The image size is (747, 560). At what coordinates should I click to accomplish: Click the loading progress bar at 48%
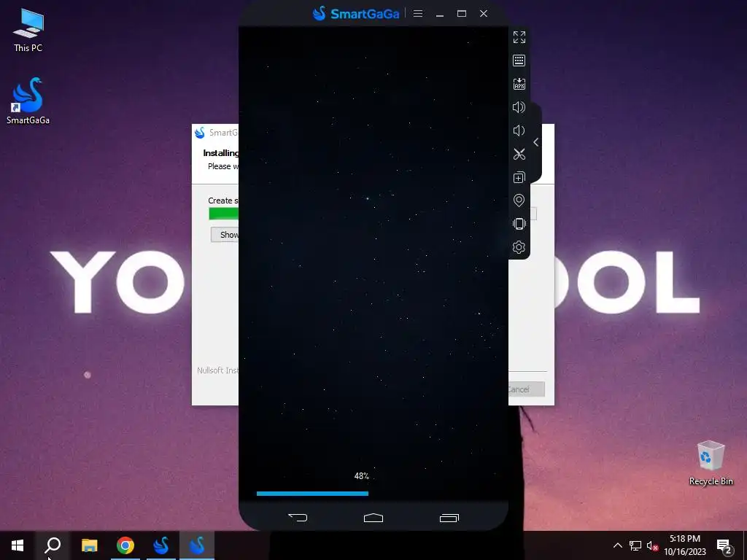312,494
